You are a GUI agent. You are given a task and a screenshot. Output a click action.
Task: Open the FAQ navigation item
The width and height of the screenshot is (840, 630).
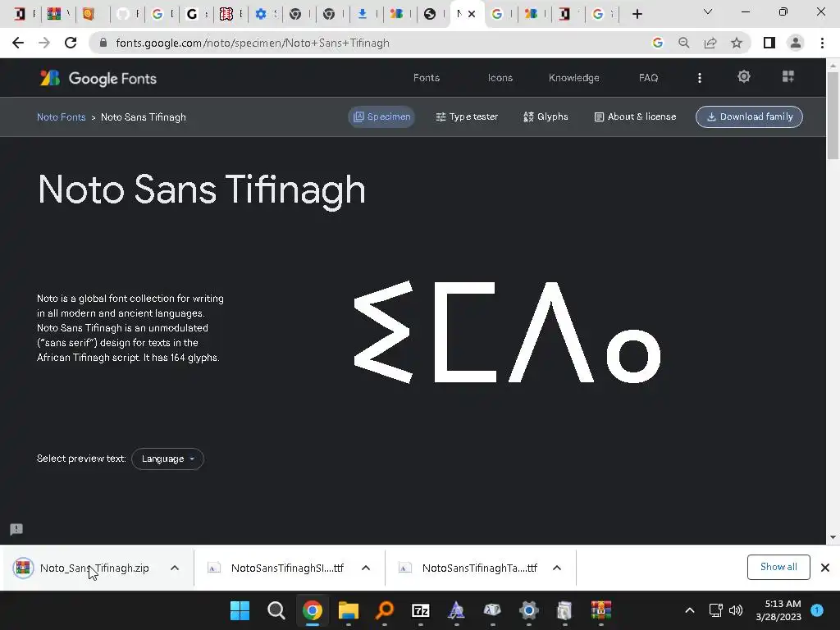648,78
